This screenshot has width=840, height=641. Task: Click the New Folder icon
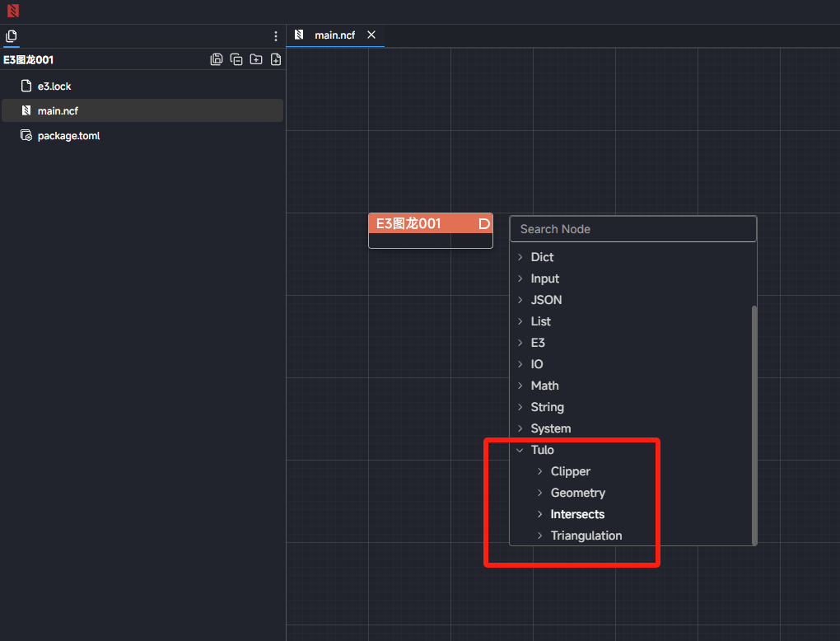point(256,59)
